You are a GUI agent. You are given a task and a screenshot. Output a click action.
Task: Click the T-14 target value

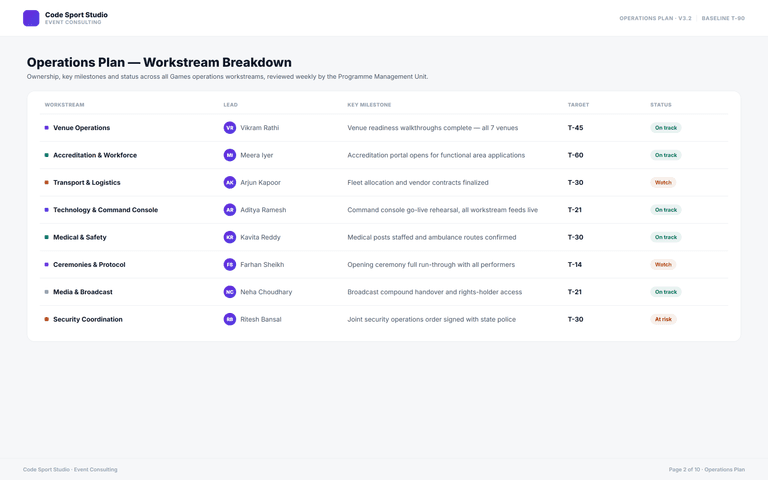[x=575, y=265]
